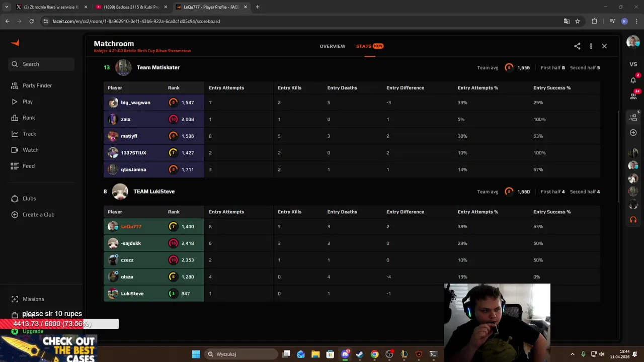Open LukiSteve player row
Viewport: 644px width, 362px height.
click(x=154, y=294)
